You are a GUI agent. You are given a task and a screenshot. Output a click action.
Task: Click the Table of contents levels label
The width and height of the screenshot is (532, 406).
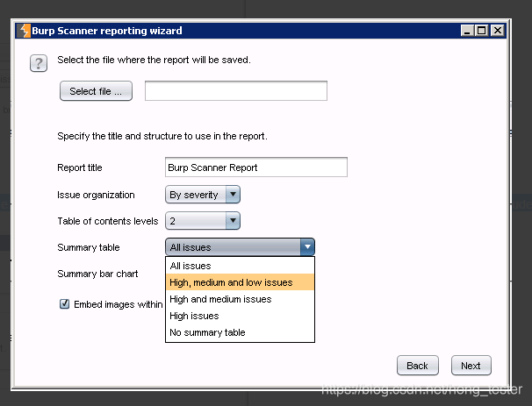click(x=108, y=221)
